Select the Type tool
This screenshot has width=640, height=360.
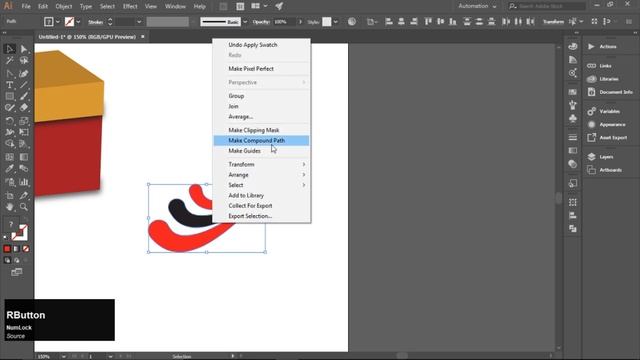coord(9,85)
